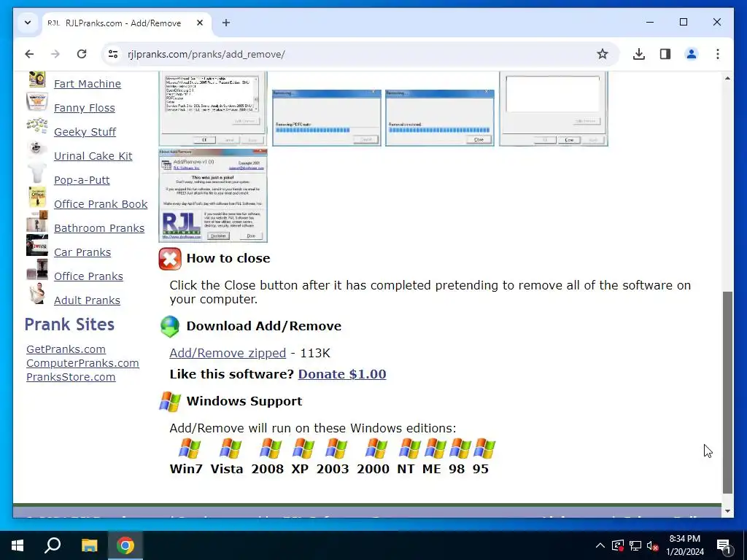Go back to previous page

click(29, 54)
